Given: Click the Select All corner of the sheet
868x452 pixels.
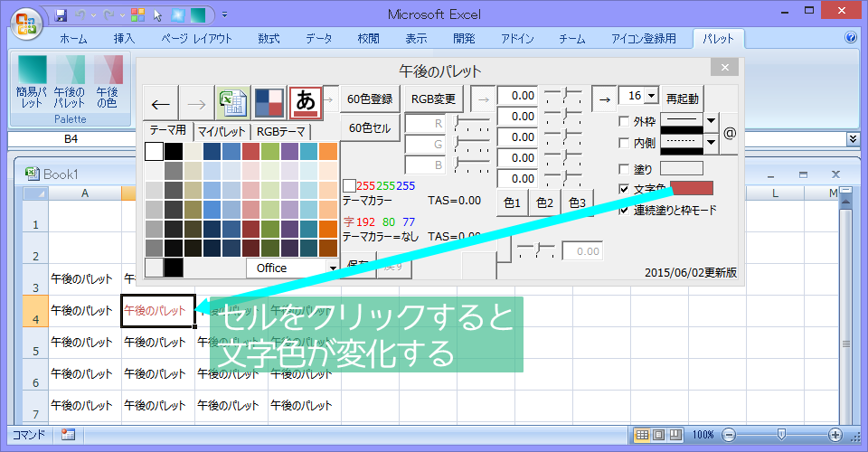Looking at the screenshot, I should click(x=35, y=193).
